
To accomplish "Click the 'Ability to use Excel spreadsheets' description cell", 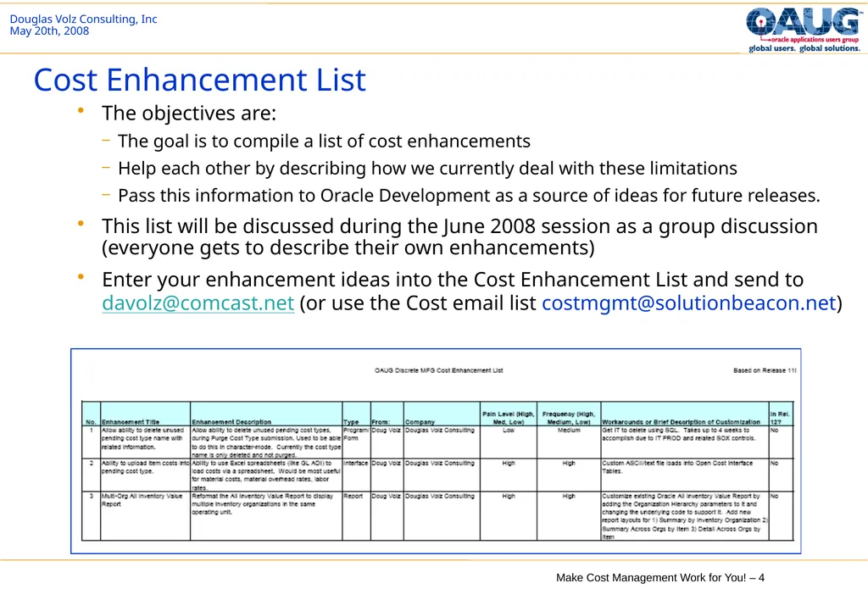I will tap(265, 475).
